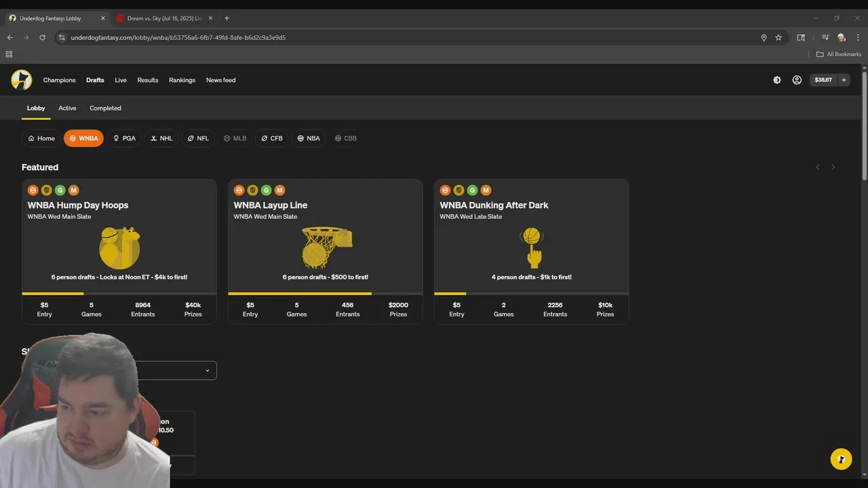Click the Underdog logo in the header
This screenshot has height=488, width=868.
[x=22, y=80]
